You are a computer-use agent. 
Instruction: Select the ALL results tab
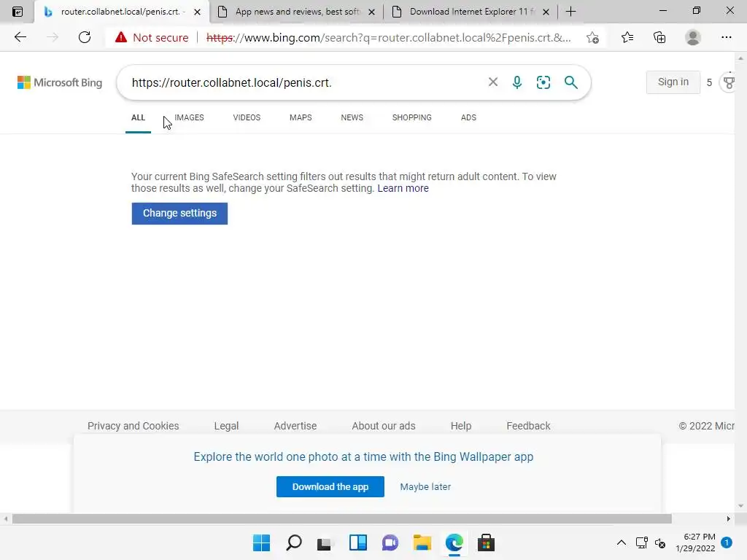click(138, 117)
